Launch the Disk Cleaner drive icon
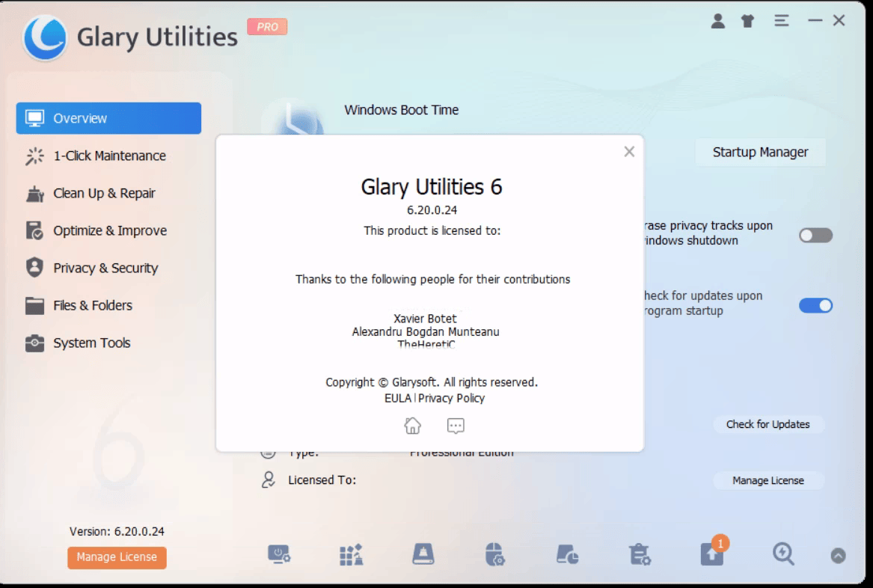 click(423, 554)
